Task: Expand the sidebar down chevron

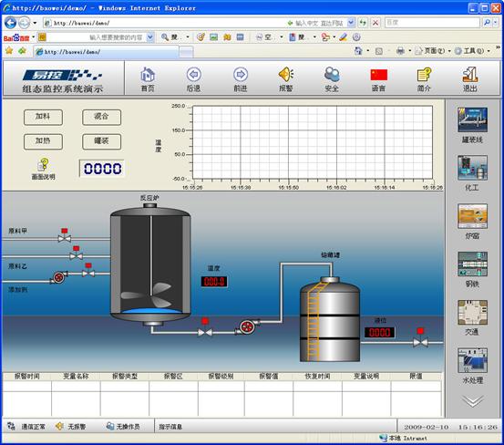Action: tap(472, 400)
